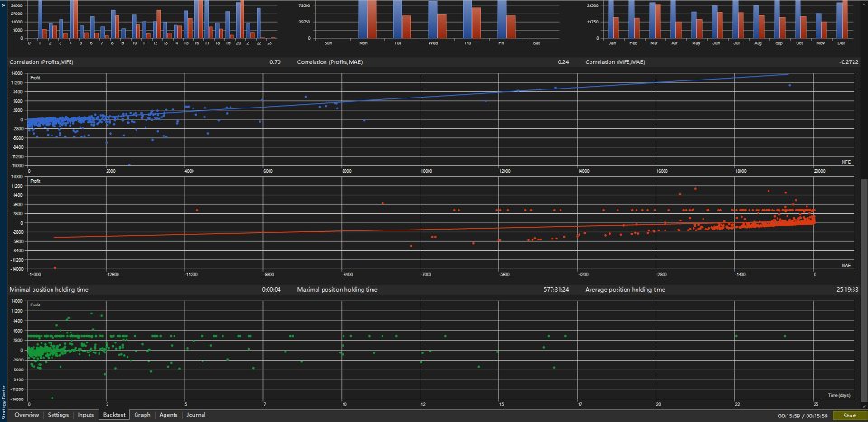Click the entries-by-hour bar chart
The image size is (868, 422).
147,22
